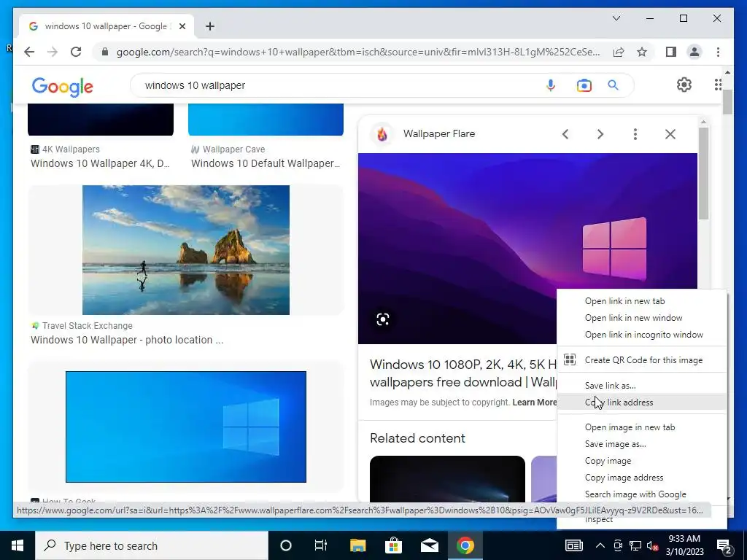Open a new Chrome tab
747x560 pixels.
pyautogui.click(x=209, y=26)
